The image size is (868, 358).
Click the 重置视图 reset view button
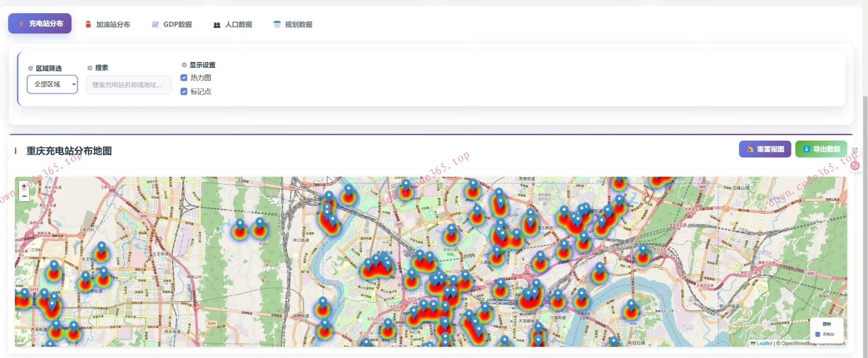coord(765,149)
